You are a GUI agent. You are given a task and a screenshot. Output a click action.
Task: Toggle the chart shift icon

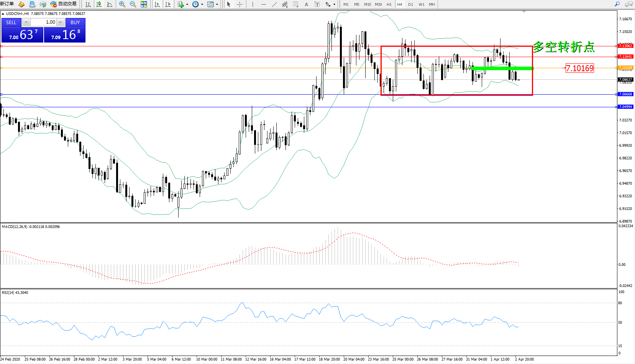pyautogui.click(x=168, y=4)
